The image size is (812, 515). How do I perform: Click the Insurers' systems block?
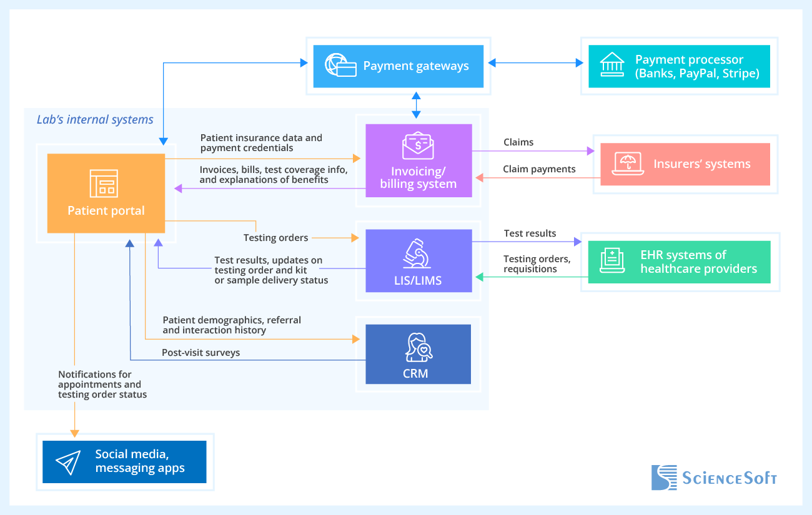pyautogui.click(x=685, y=164)
